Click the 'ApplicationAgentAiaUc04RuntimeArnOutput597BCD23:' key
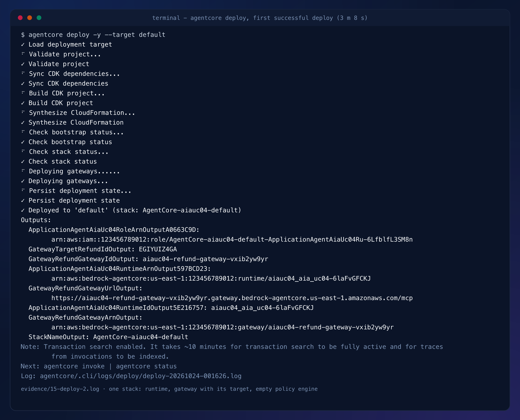 tap(120, 269)
